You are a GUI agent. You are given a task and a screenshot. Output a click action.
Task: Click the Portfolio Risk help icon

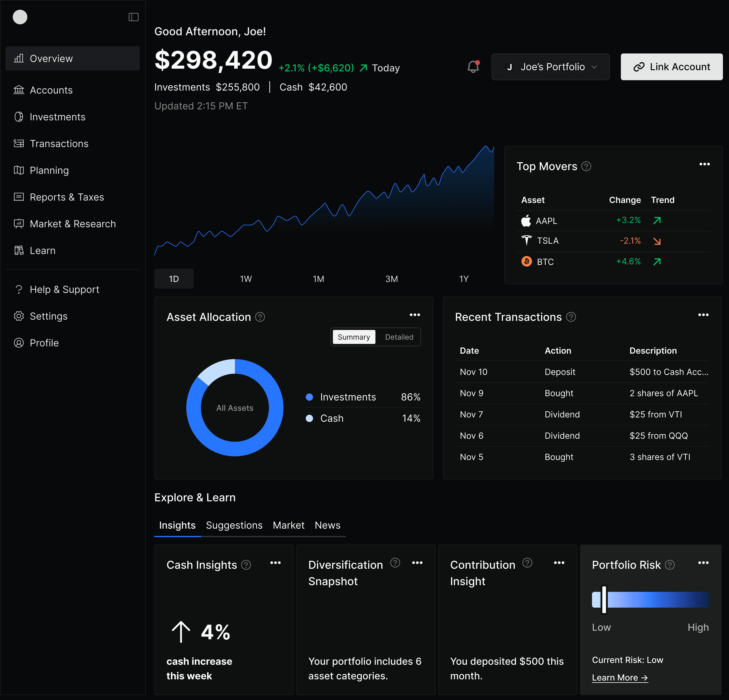click(669, 565)
